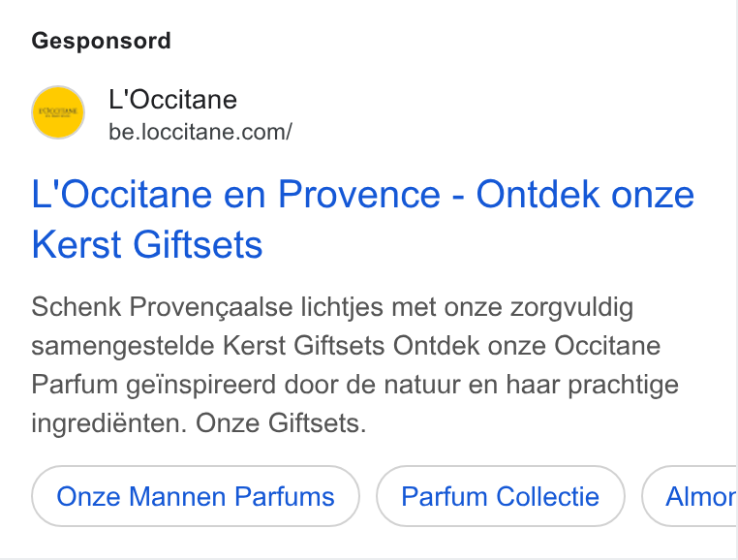Click the word Provence in blue headline
The image size is (738, 560).
coord(359,194)
